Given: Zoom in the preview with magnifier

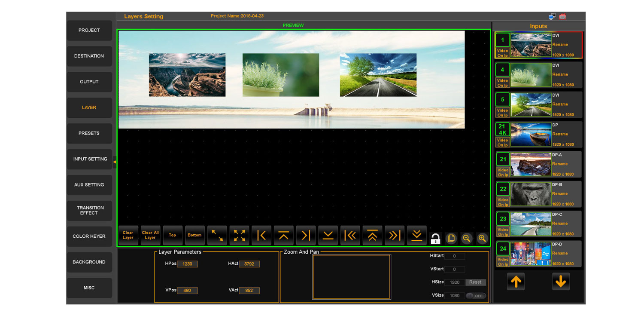Looking at the screenshot, I should [482, 239].
